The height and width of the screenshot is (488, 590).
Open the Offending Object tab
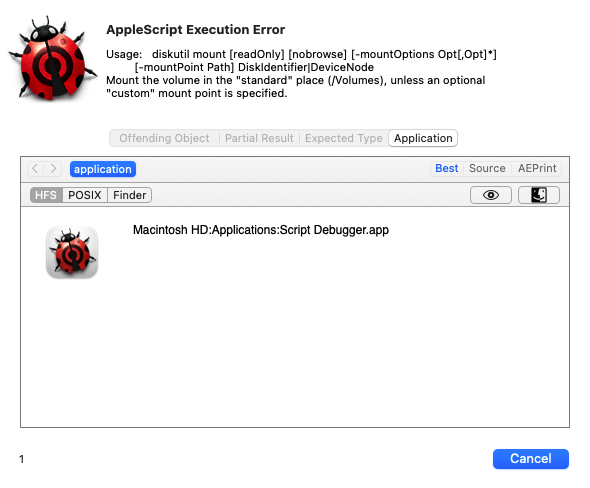(x=164, y=138)
